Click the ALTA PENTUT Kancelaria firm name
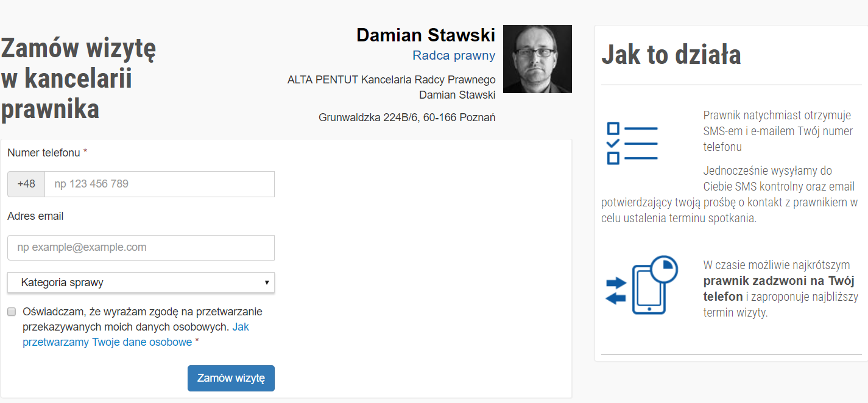This screenshot has height=403, width=868. tap(391, 87)
